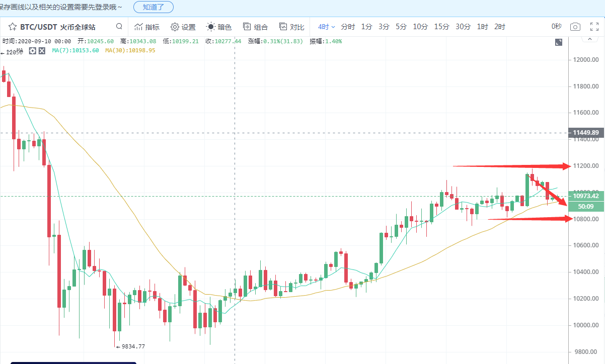The image size is (605, 364).
Task: Open MA indicator settings gear
Action: pyautogui.click(x=33, y=50)
